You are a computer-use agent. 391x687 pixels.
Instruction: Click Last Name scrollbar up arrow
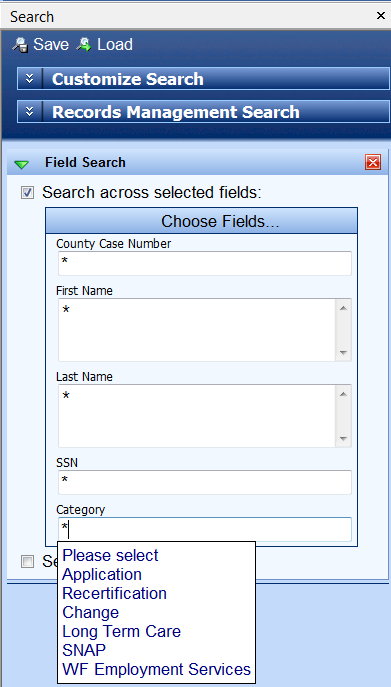click(343, 394)
